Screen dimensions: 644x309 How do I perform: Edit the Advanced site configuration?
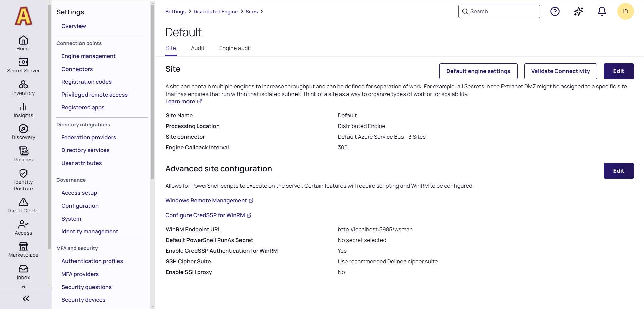pos(618,171)
